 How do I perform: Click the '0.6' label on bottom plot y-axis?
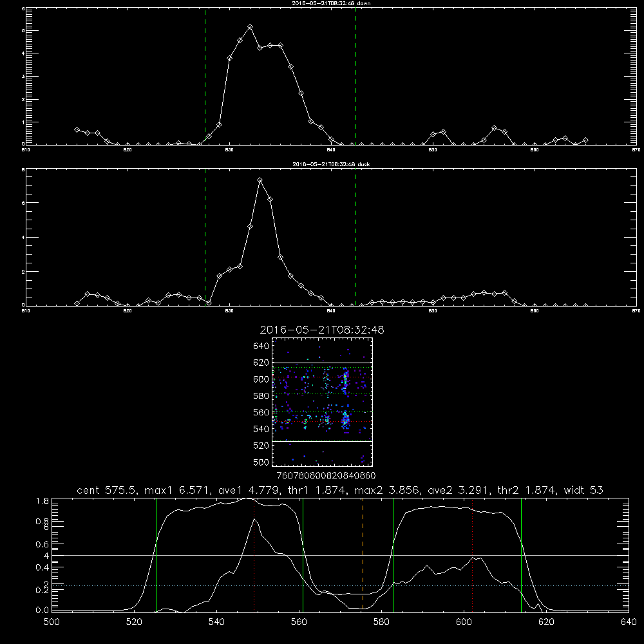[42, 544]
